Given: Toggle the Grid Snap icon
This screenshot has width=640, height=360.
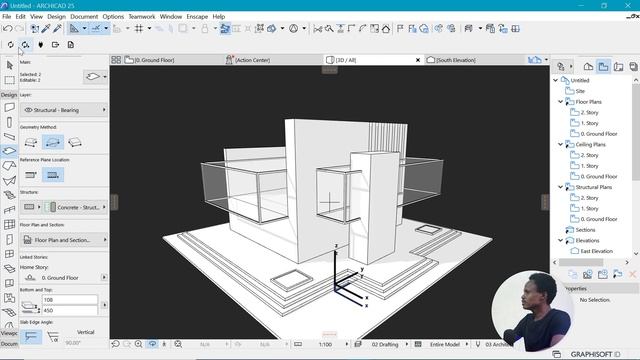Looking at the screenshot, I should click(x=139, y=29).
